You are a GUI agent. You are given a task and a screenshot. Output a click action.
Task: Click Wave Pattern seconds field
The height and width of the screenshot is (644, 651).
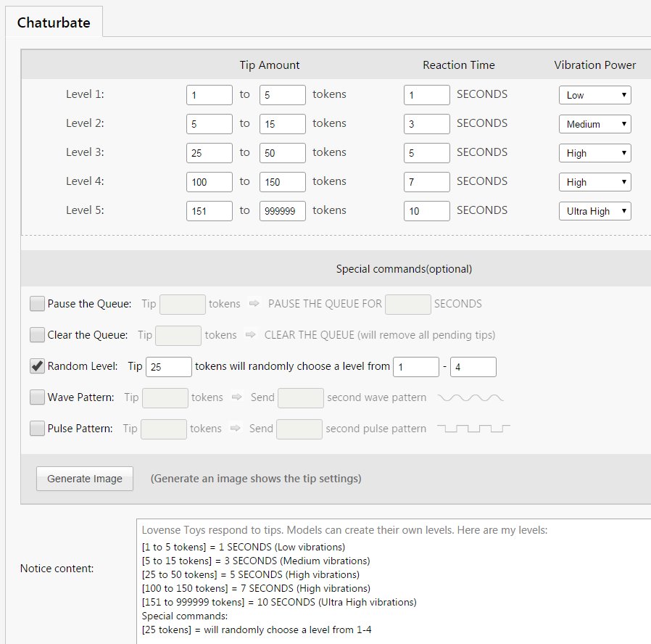pyautogui.click(x=301, y=397)
